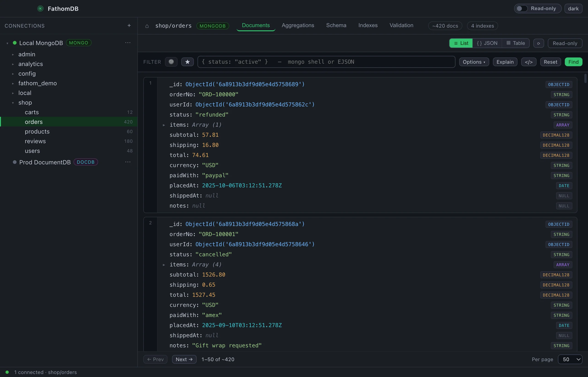Toggle the global Read-only switch

pos(521,9)
